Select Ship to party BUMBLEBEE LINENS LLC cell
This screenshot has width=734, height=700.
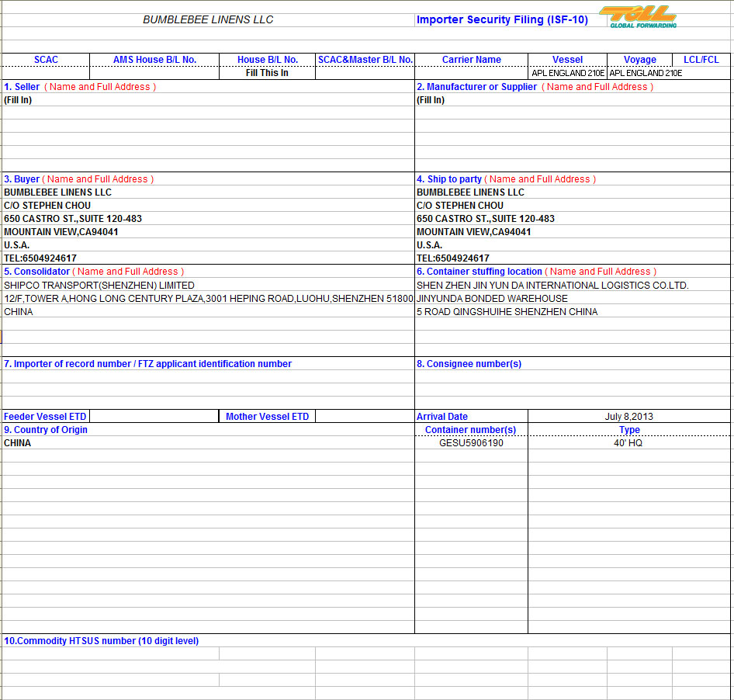(573, 192)
